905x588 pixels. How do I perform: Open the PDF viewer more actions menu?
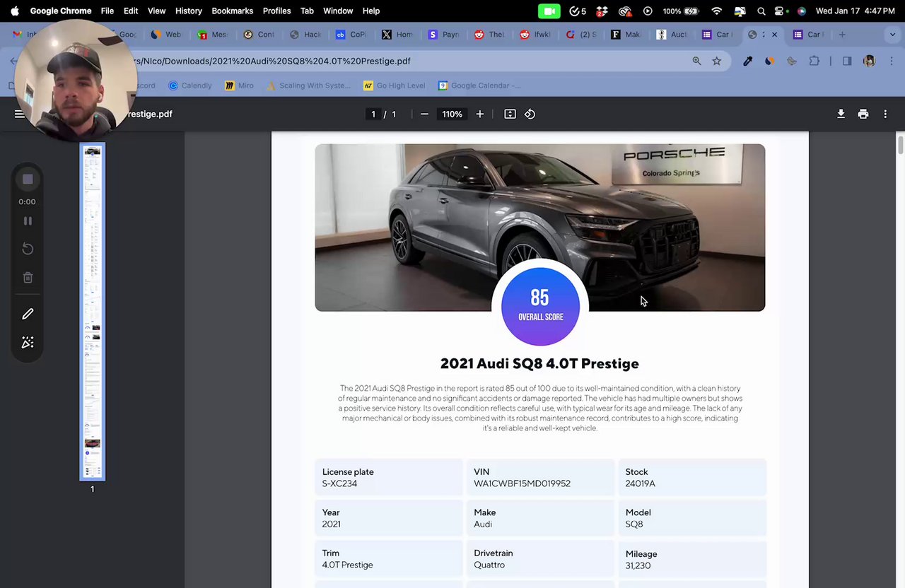[885, 114]
